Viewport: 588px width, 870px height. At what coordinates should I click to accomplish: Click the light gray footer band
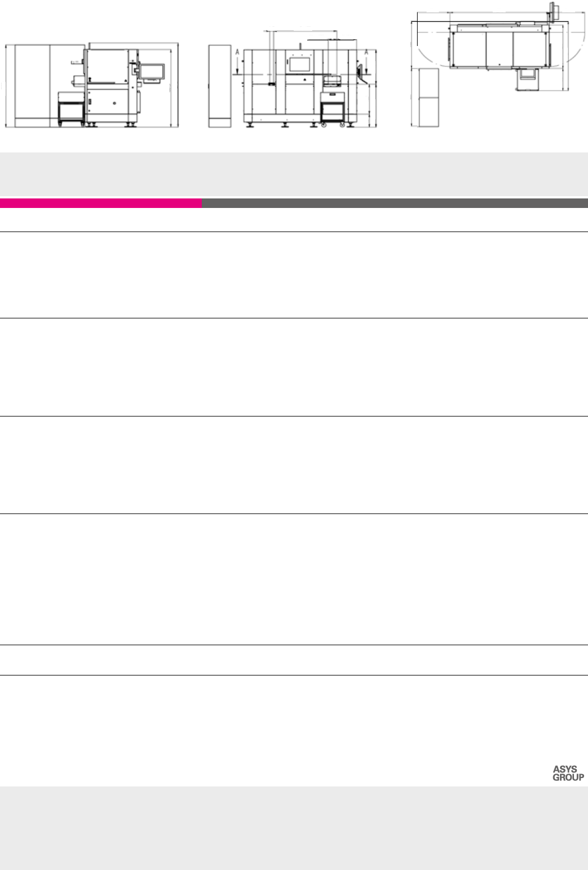click(294, 827)
